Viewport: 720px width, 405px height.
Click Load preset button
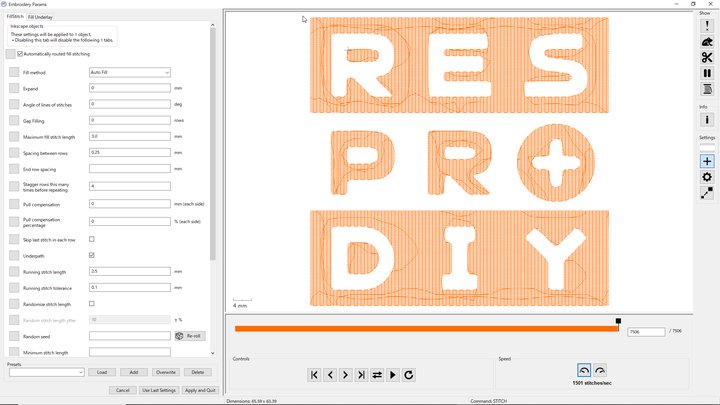pos(102,372)
